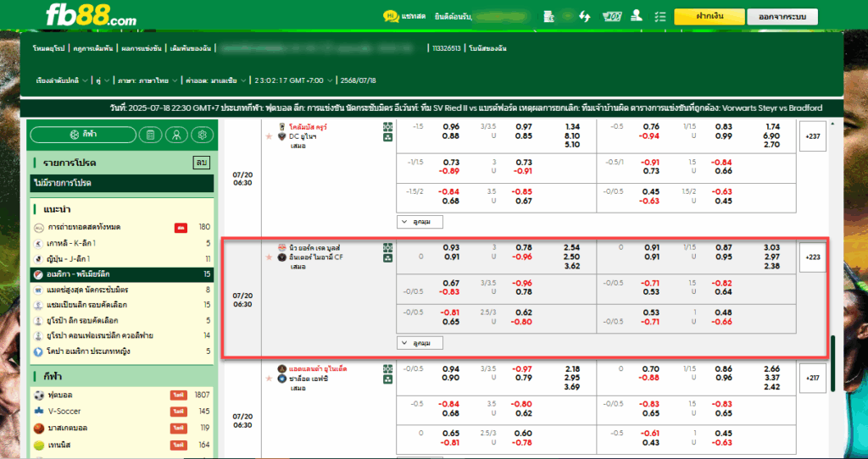Expand ลูกมุม under the Columbus Crew match
Screen dimensions: 868x459
point(420,222)
